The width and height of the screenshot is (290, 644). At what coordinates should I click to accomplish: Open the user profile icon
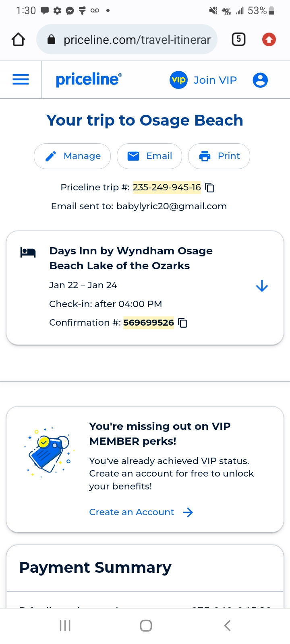coord(260,80)
